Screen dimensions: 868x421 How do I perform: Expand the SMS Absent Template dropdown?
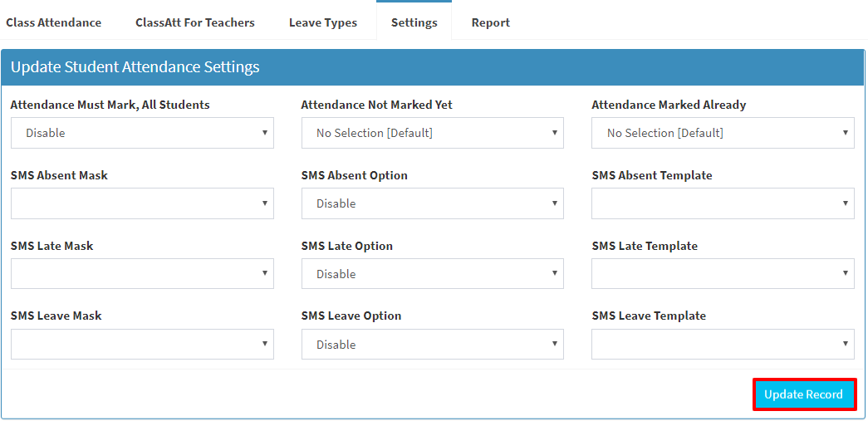(723, 203)
